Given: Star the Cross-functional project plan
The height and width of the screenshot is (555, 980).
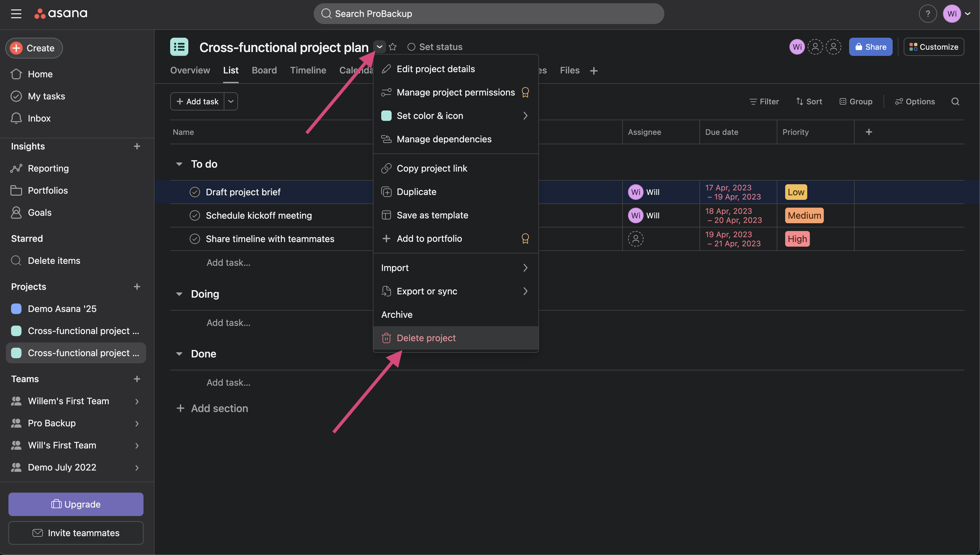Looking at the screenshot, I should point(393,47).
